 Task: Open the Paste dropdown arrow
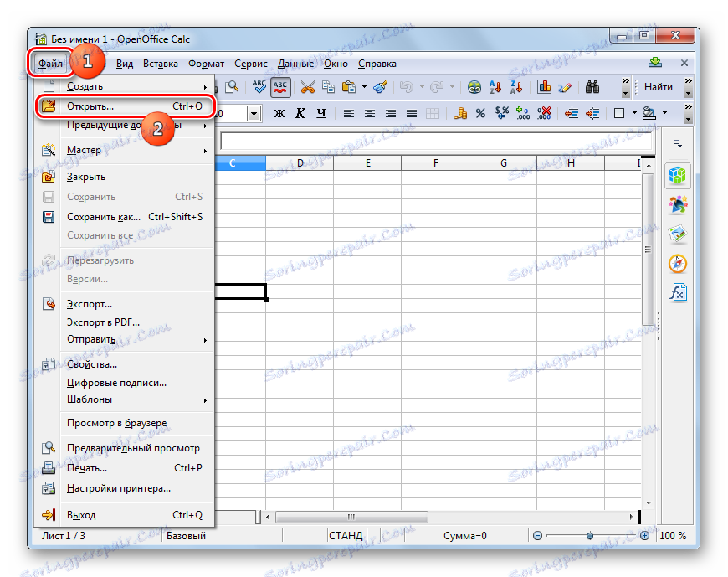coord(364,87)
